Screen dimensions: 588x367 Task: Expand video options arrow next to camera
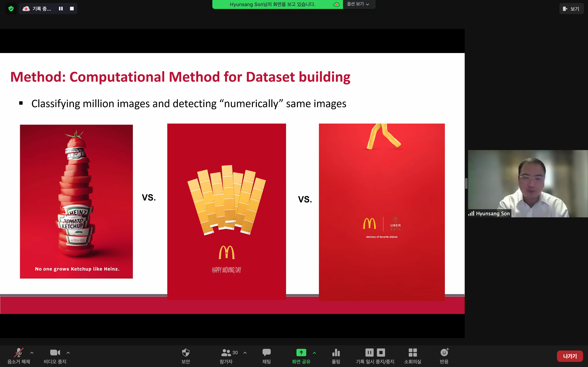tap(68, 353)
